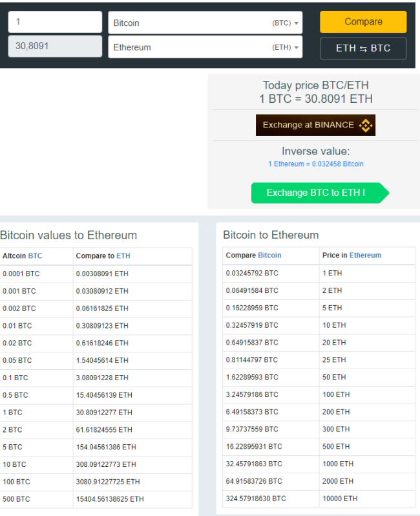
Task: Select the 32.45791863 BTC value
Action: point(254,464)
